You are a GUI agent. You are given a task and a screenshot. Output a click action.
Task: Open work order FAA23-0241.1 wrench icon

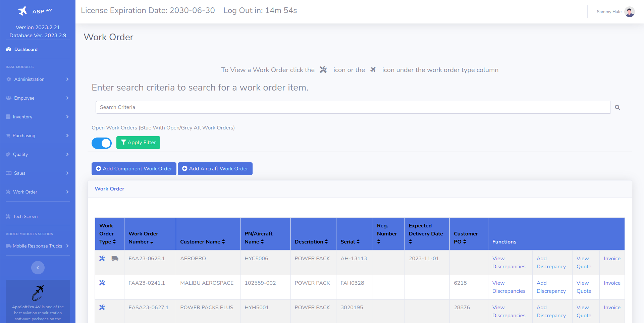coord(102,283)
